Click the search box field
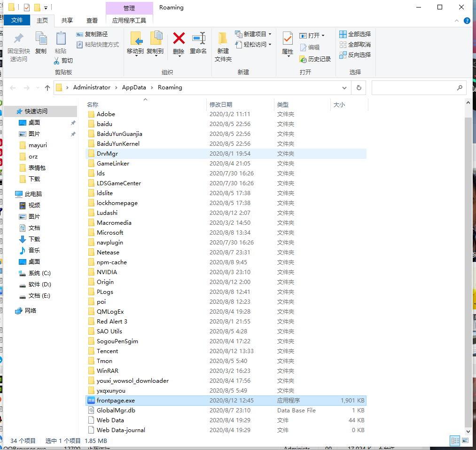 click(x=419, y=88)
